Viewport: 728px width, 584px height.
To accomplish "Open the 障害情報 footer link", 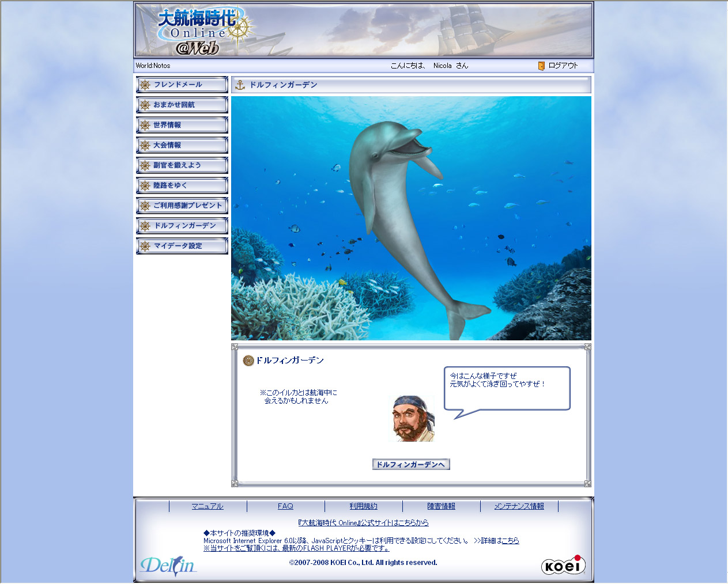I will pos(441,506).
